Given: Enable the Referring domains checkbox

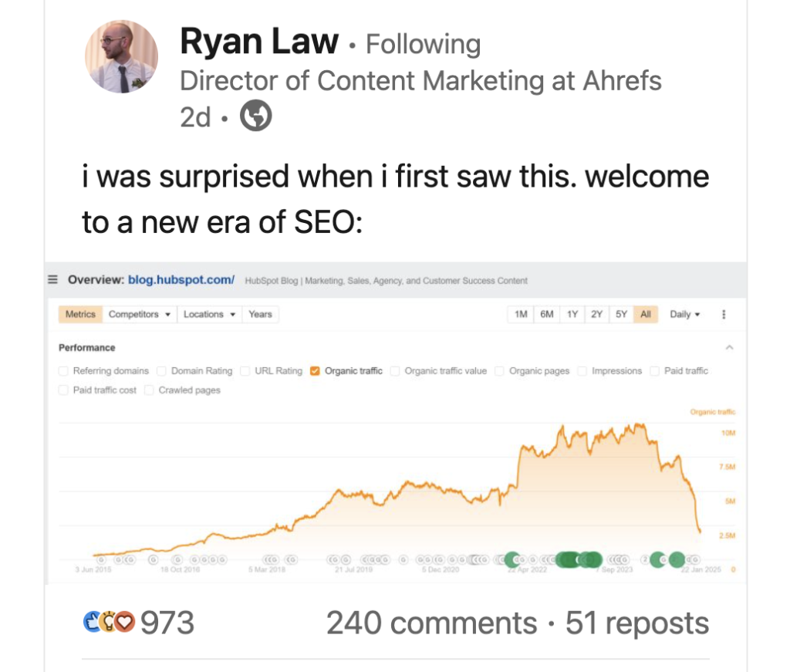Looking at the screenshot, I should point(64,371).
